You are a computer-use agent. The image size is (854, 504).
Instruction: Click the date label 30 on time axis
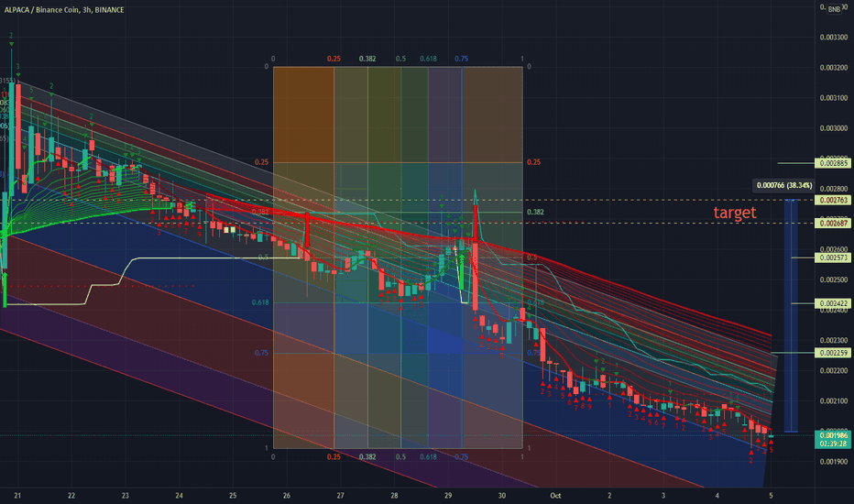click(501, 495)
